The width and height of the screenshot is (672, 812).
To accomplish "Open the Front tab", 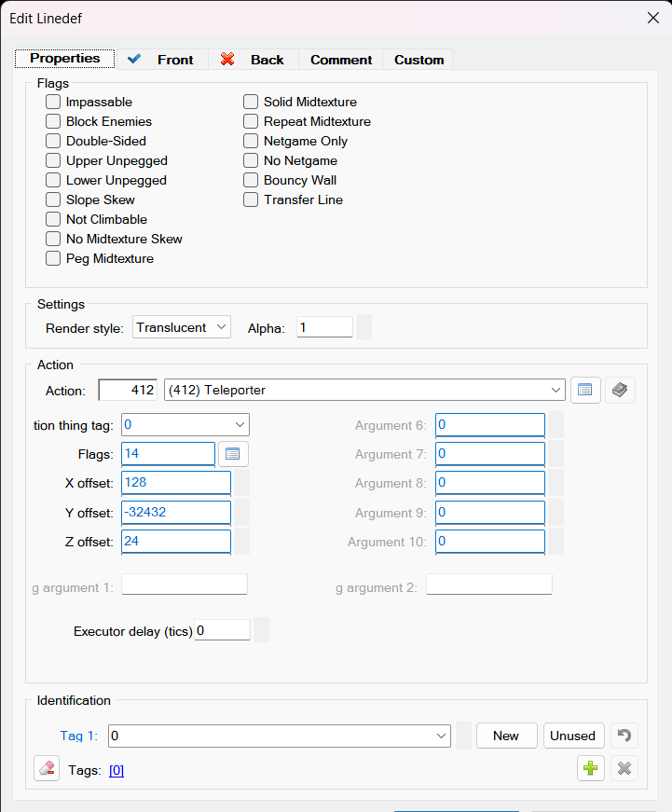I will click(162, 60).
